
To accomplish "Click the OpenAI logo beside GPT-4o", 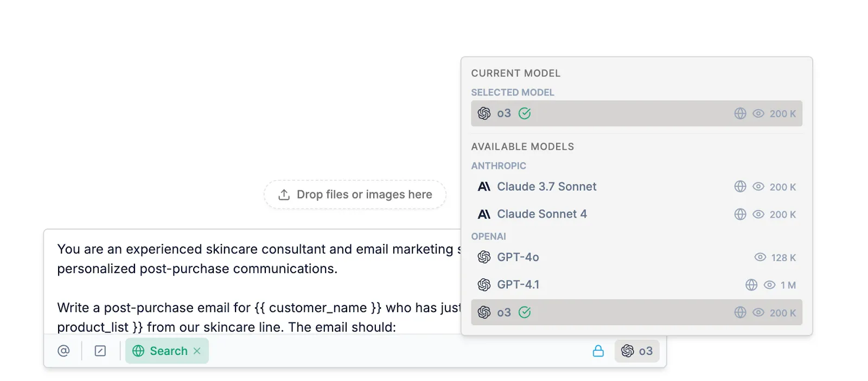I will click(x=484, y=257).
